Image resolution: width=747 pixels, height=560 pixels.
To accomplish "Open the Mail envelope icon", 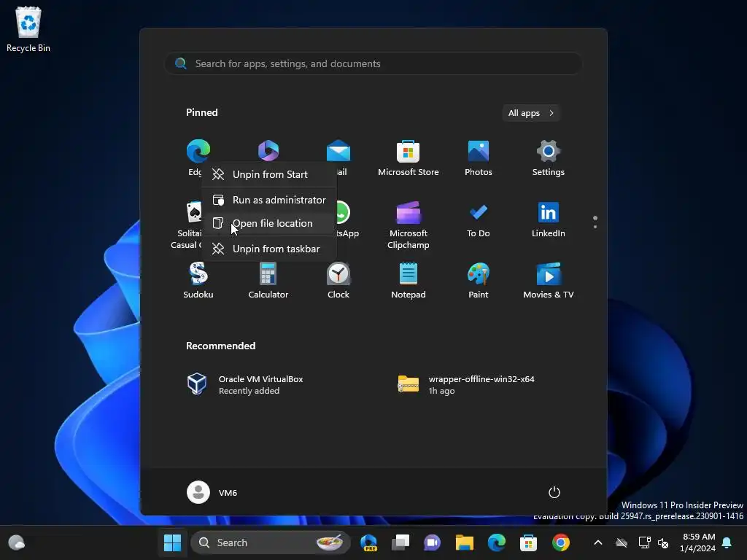I will click(338, 152).
